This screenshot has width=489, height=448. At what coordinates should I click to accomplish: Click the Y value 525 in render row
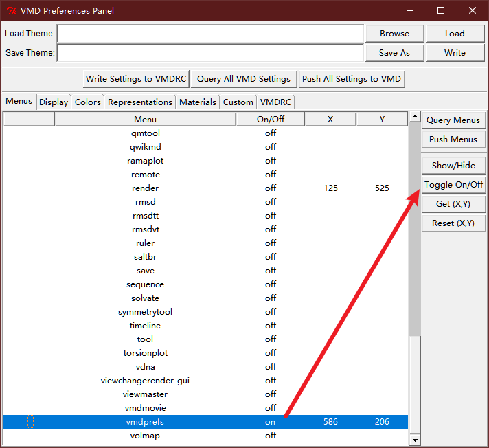click(x=382, y=188)
